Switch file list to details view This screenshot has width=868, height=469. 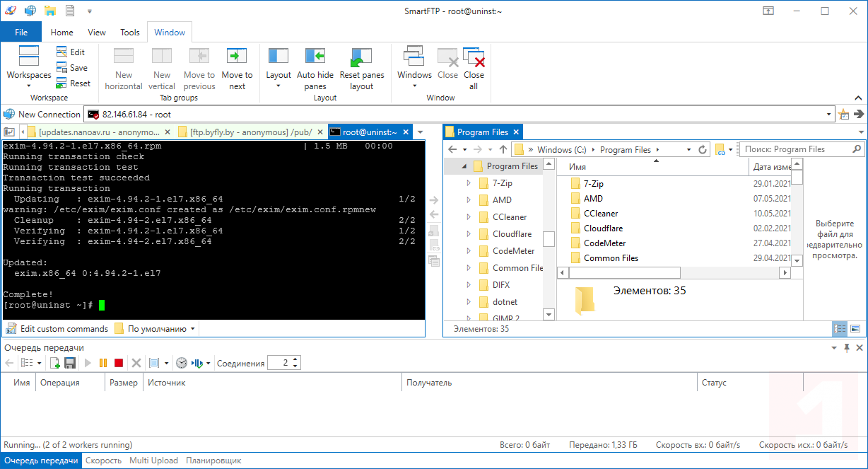[x=840, y=329]
